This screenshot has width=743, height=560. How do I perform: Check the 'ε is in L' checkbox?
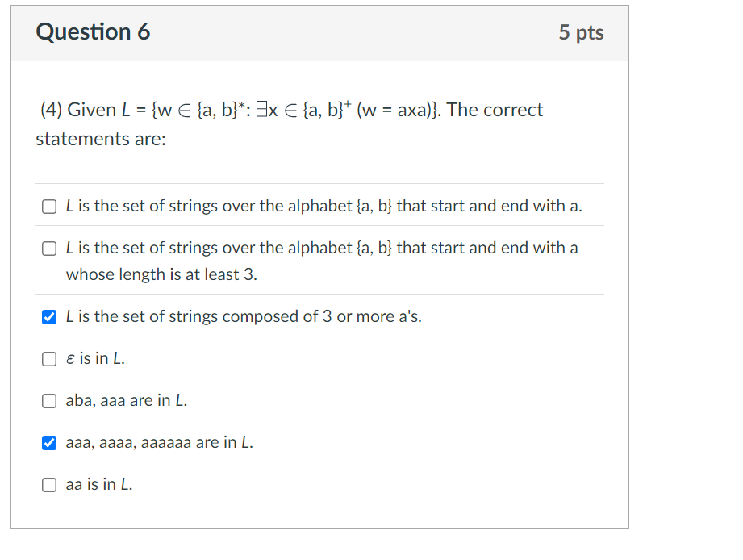[x=48, y=358]
